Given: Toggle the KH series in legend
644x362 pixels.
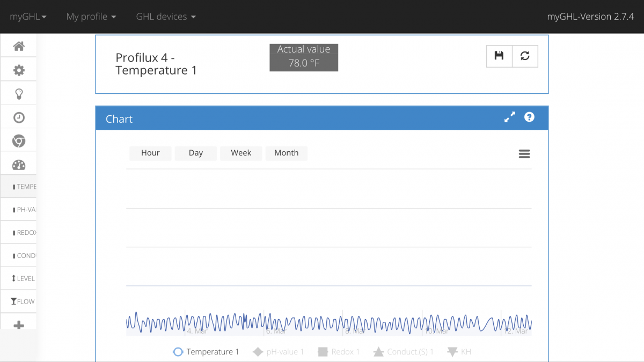Looking at the screenshot, I should click(459, 352).
